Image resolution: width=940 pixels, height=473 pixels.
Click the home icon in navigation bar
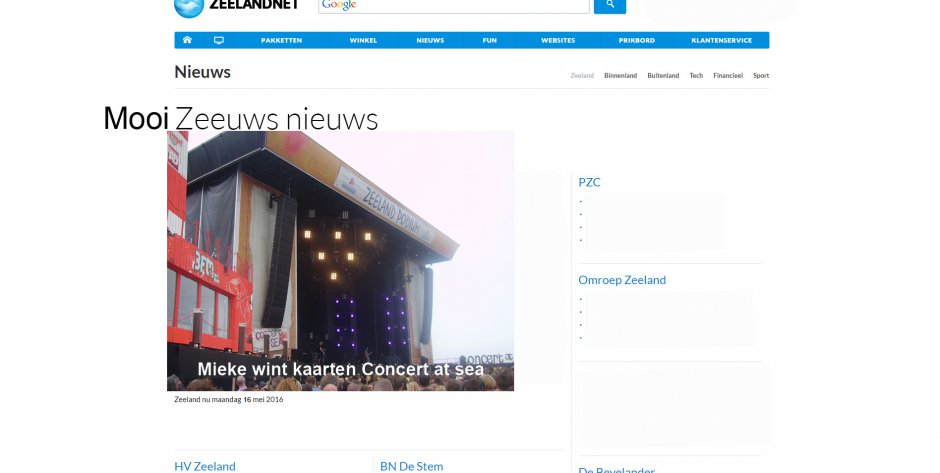click(187, 40)
